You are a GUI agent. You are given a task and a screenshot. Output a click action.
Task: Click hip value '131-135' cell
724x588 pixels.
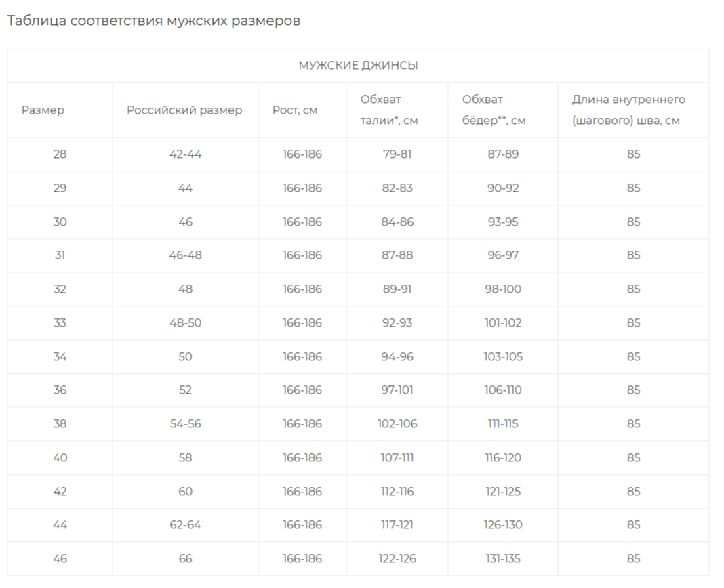click(x=503, y=559)
